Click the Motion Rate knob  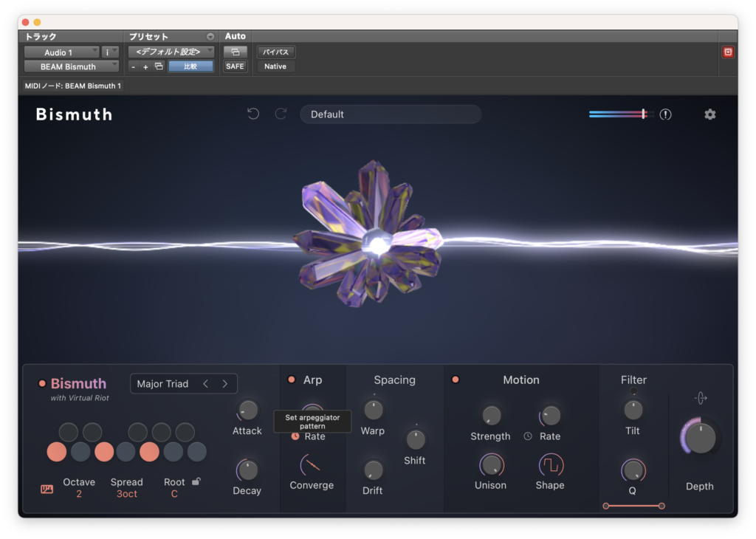coord(551,416)
